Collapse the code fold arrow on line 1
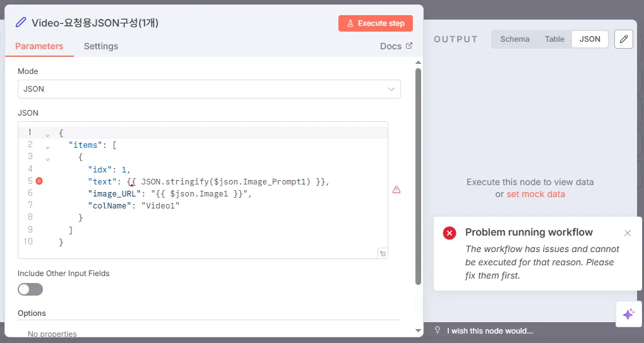This screenshot has height=343, width=644. coord(47,135)
